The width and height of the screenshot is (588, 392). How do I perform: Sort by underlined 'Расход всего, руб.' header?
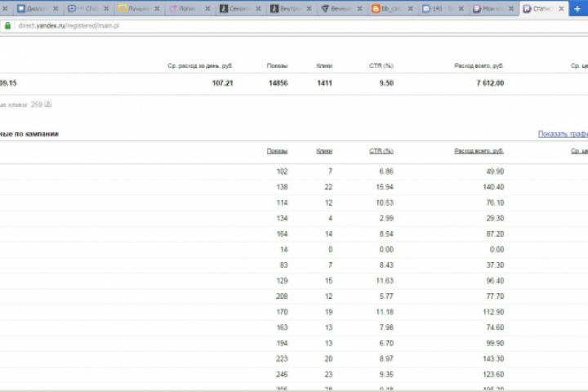tap(479, 151)
